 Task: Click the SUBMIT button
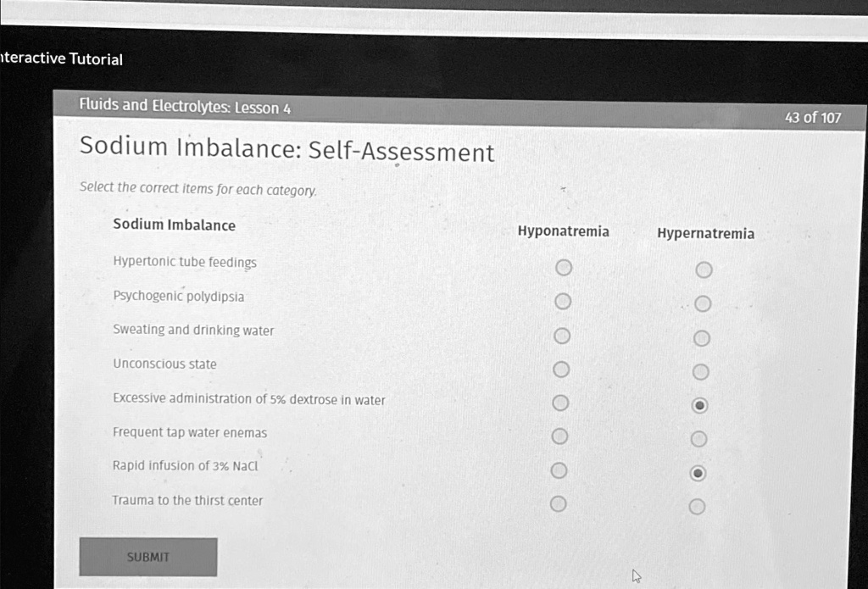148,557
